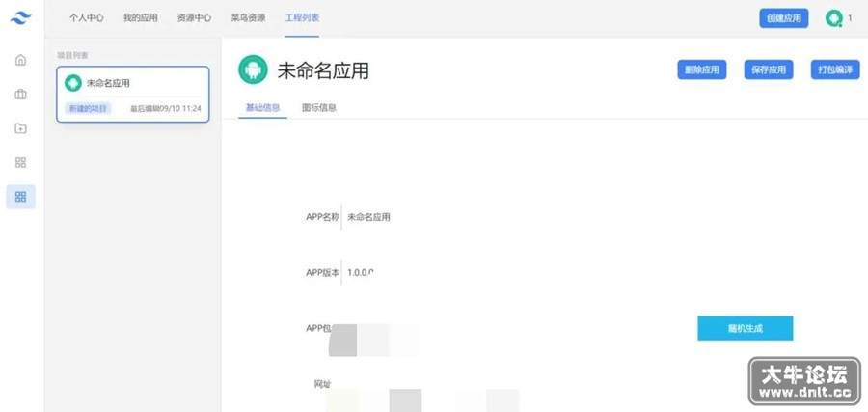This screenshot has width=868, height=412.
Task: Switch to the 基础信息 tab
Action: 263,107
